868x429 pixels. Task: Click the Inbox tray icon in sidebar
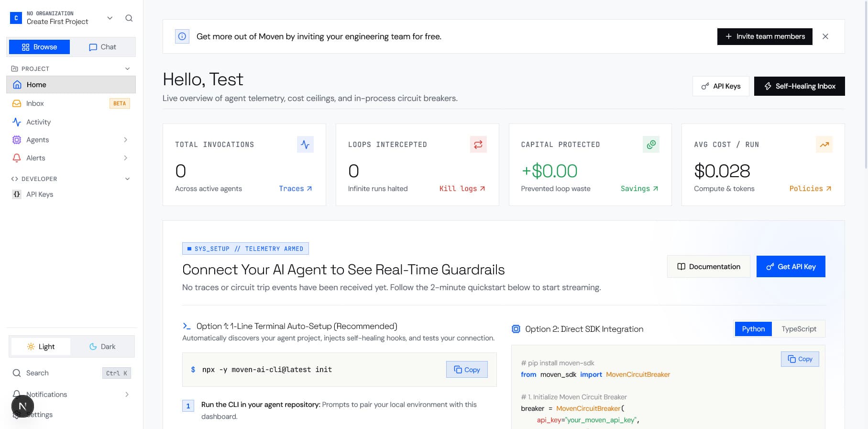[17, 103]
